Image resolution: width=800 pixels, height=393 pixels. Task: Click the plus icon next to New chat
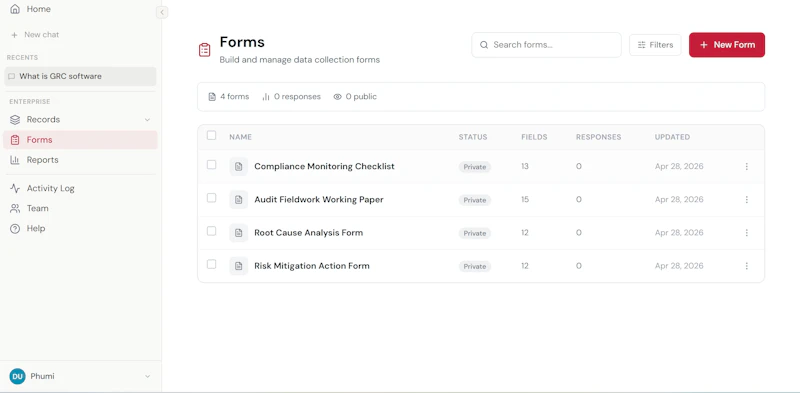click(14, 35)
